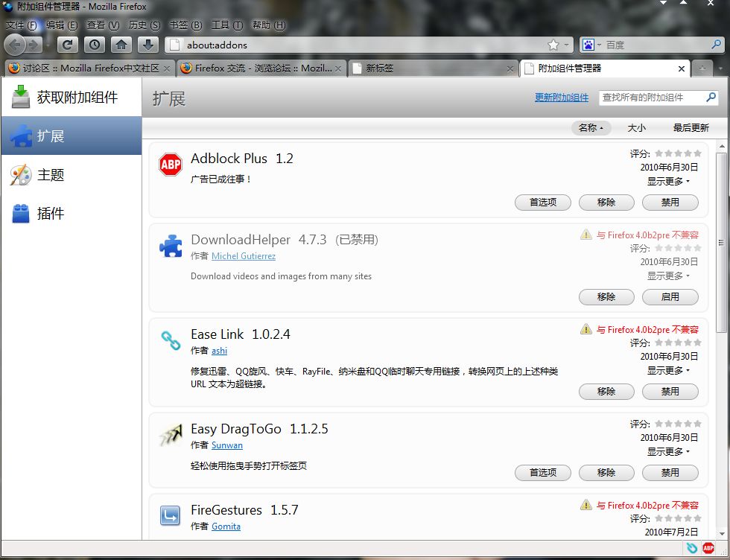Screen dimensions: 730x560
Task: Open History with the clock toolbar icon
Action: (95, 45)
